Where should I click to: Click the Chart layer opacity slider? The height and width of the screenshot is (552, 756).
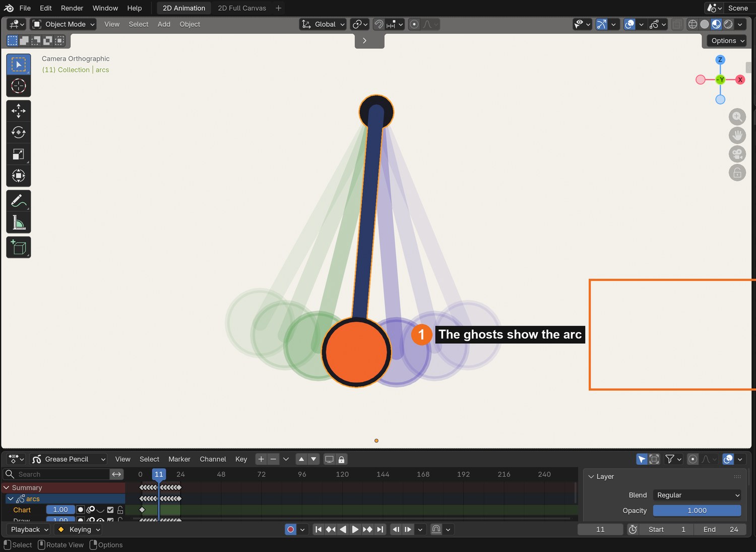pyautogui.click(x=60, y=510)
